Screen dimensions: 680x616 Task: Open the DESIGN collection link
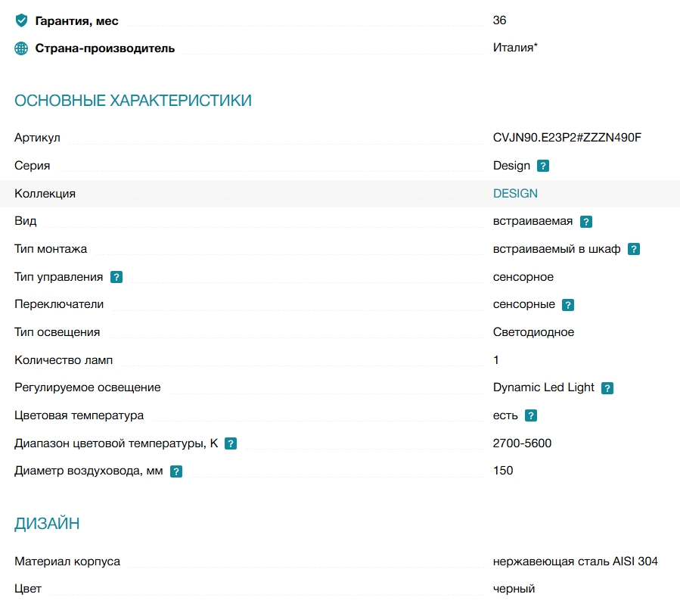pos(515,194)
